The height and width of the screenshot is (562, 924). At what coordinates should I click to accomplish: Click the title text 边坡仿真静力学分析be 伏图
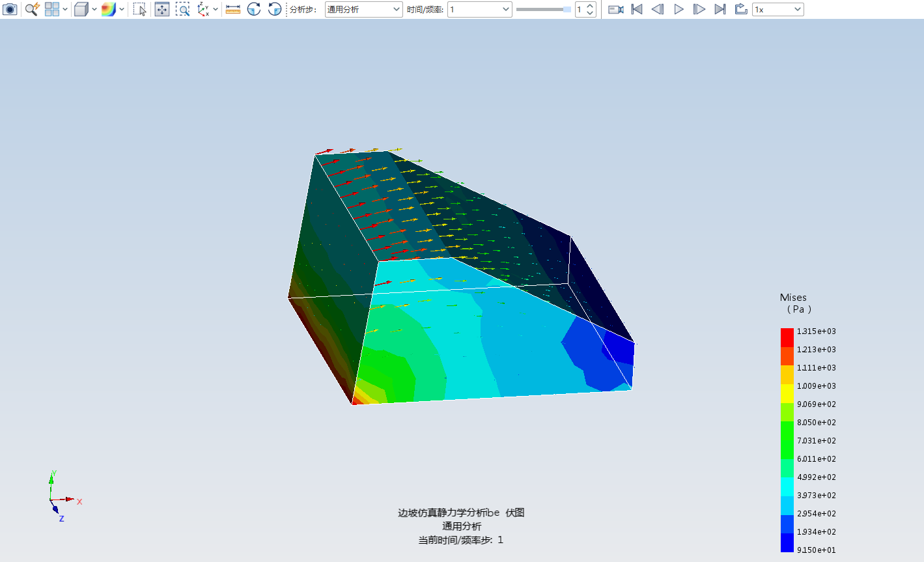tap(461, 513)
